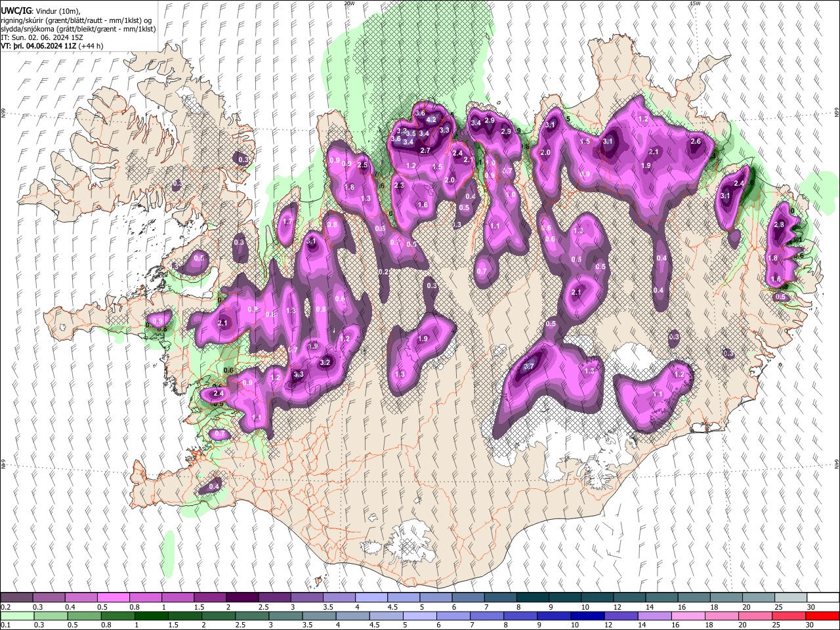Click the 'slydda/snjókoma' legend description line
The height and width of the screenshot is (630, 840).
pos(78,29)
